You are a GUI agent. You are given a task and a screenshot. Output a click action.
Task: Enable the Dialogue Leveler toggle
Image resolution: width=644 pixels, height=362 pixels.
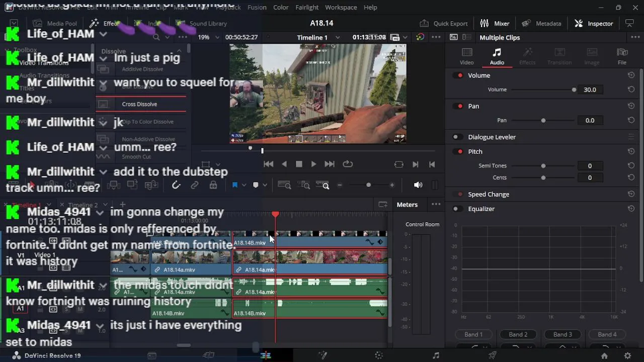point(457,137)
